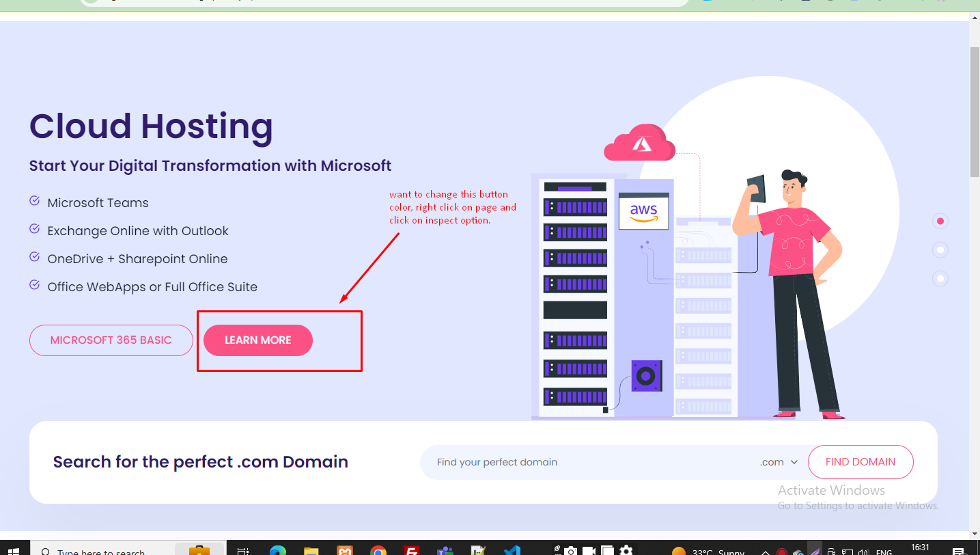Switch to the third slide dot
Viewport: 980px width, 555px height.
[x=940, y=279]
